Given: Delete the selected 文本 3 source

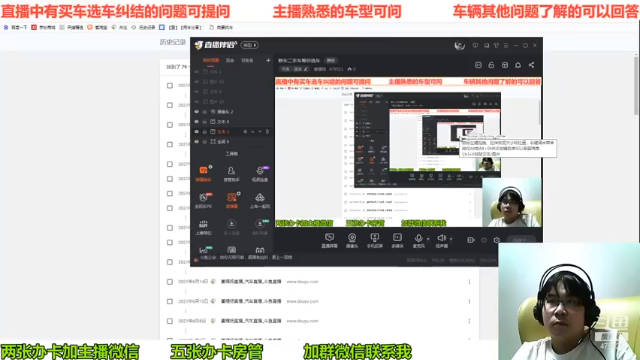Looking at the screenshot, I should click(x=267, y=132).
